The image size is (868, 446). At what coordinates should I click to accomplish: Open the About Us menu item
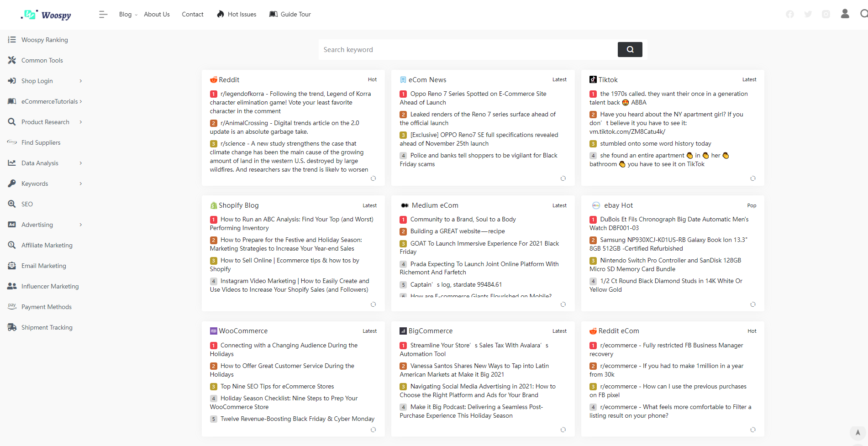(157, 15)
